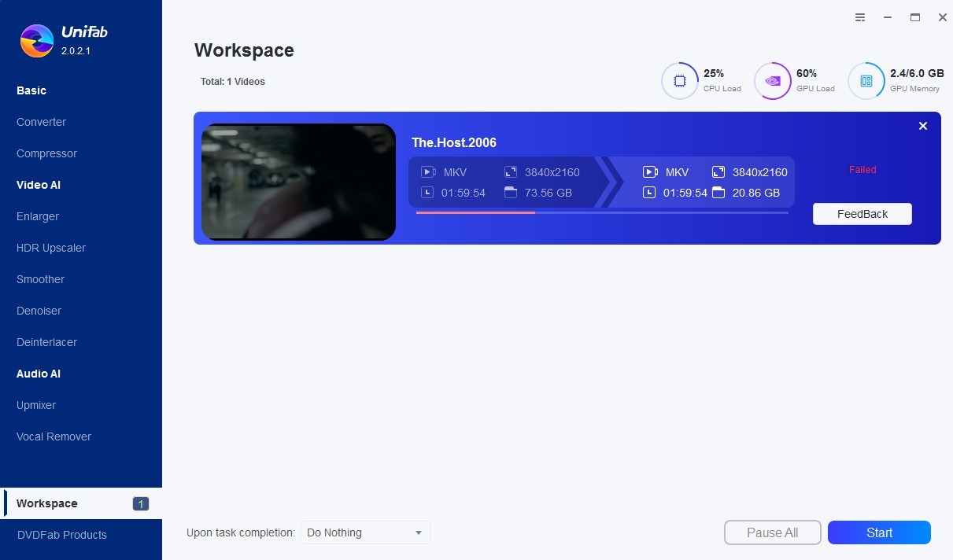Click the task progress bar
Viewport: 953px width, 560px height.
point(602,212)
